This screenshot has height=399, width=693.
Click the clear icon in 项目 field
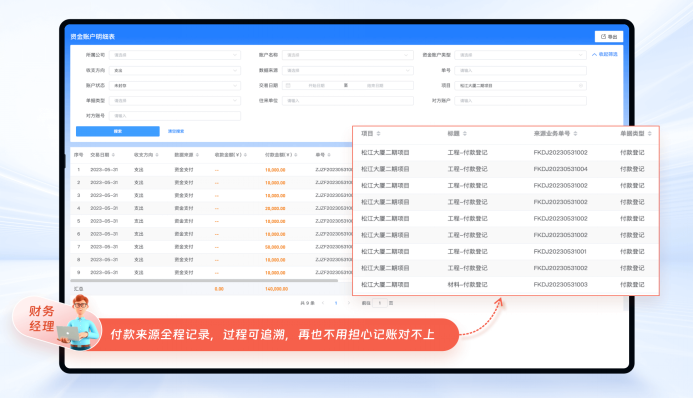point(581,86)
